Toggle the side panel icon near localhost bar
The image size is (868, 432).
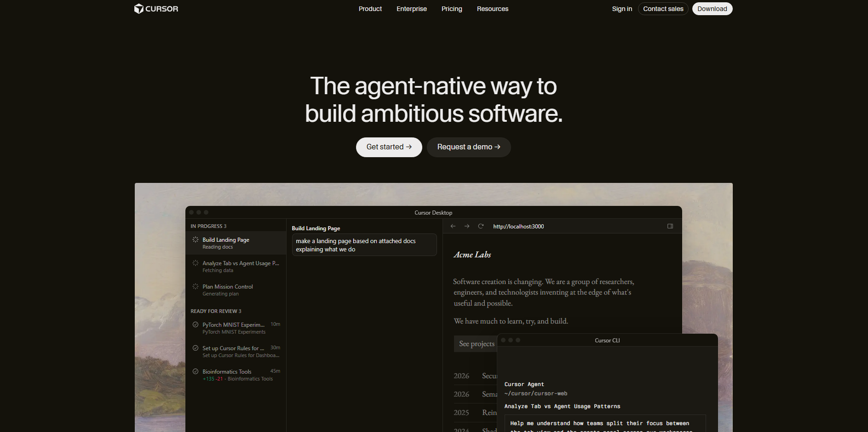pos(670,226)
